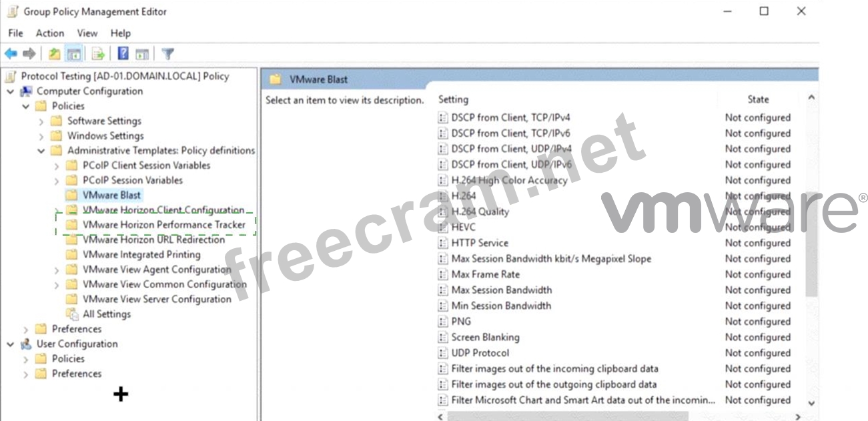Sort by the State column header
The width and height of the screenshot is (868, 421).
[758, 99]
